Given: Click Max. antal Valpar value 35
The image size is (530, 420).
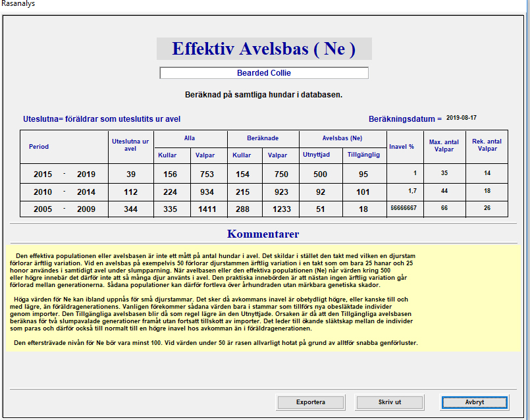Looking at the screenshot, I should click(x=444, y=173).
